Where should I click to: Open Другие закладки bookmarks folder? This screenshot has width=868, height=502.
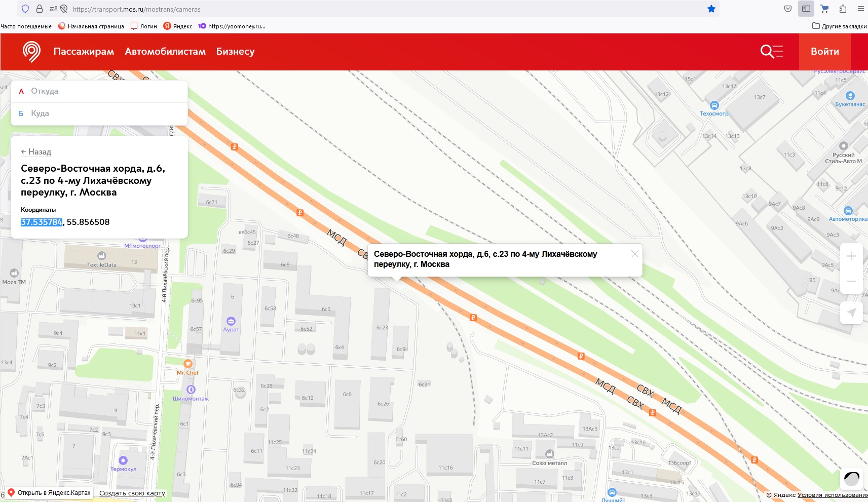click(839, 26)
